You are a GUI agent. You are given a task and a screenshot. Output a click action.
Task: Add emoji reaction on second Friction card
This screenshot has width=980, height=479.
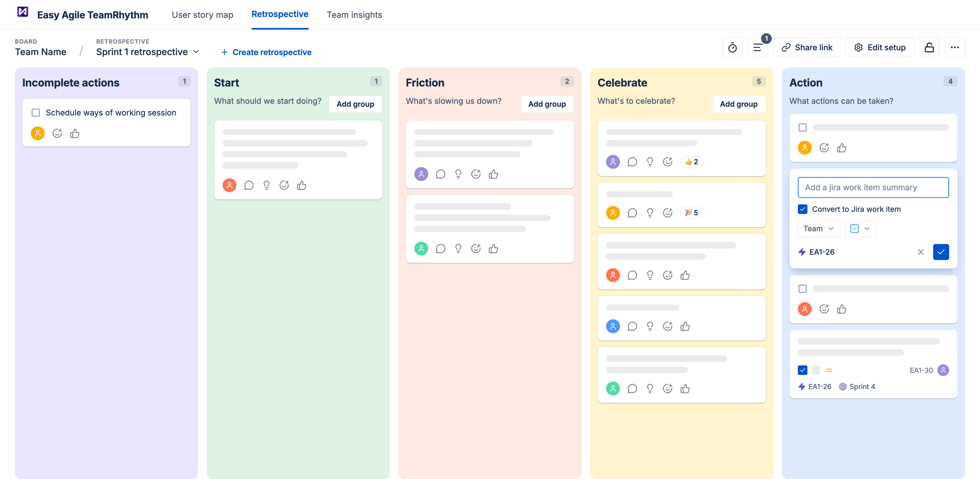point(476,249)
